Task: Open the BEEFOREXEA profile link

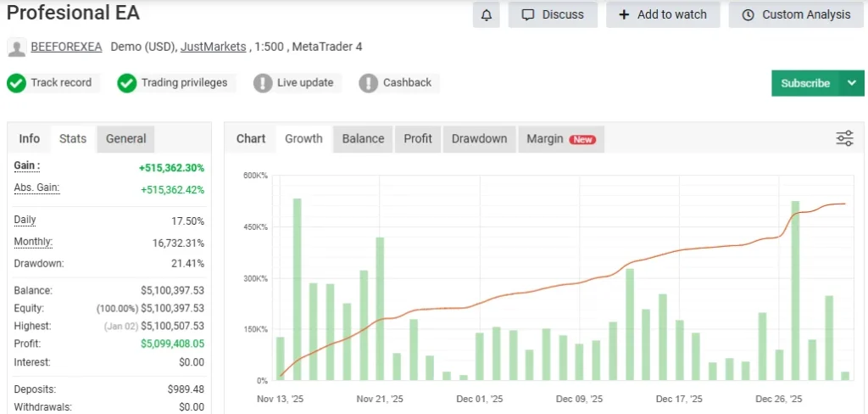Action: [x=66, y=48]
